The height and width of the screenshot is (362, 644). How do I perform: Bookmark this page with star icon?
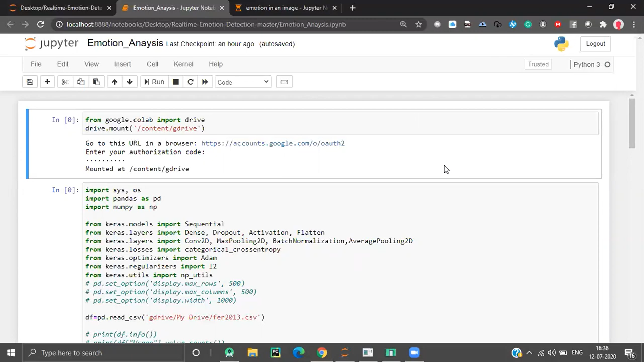point(418,24)
